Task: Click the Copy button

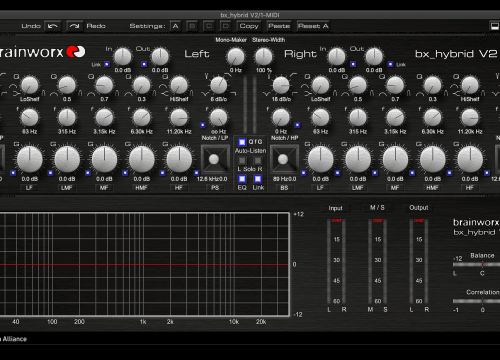Action: click(x=249, y=26)
